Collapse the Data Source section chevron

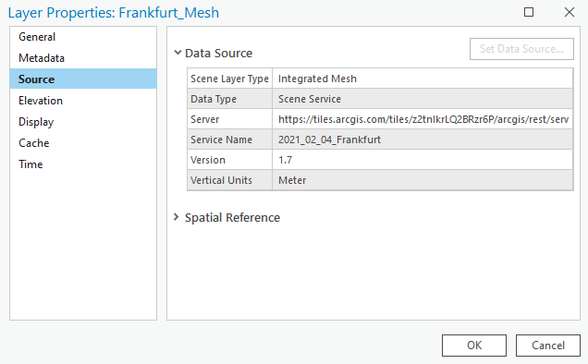click(178, 53)
